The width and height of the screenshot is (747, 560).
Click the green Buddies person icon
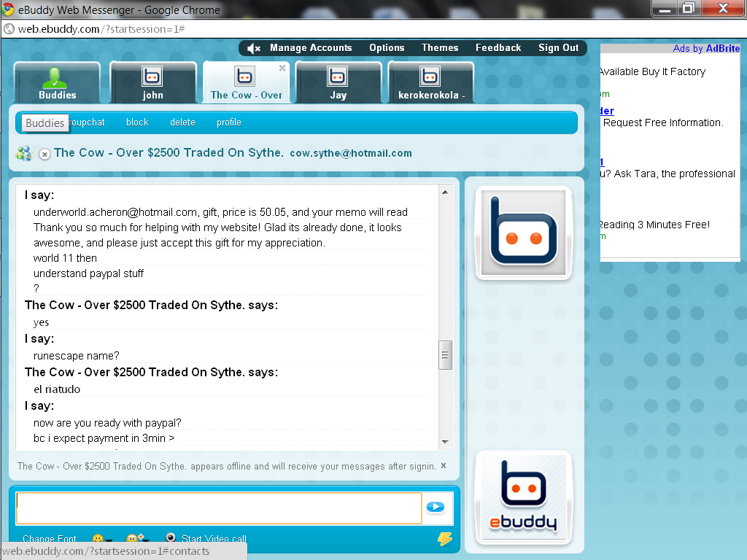[55, 77]
